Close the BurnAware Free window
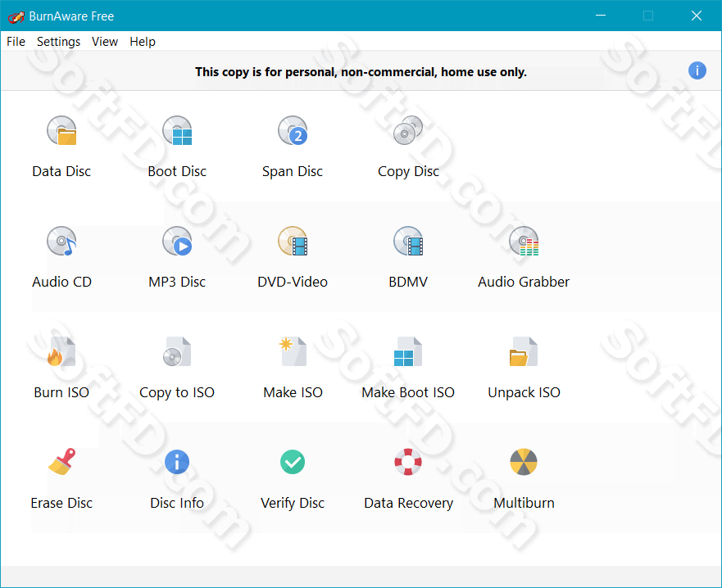Image resolution: width=722 pixels, height=588 pixels. [x=697, y=16]
